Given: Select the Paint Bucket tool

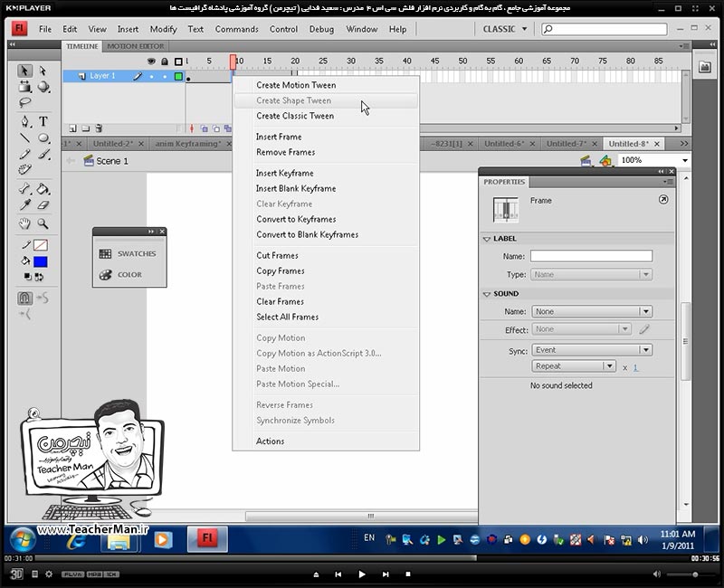Looking at the screenshot, I should [x=43, y=188].
